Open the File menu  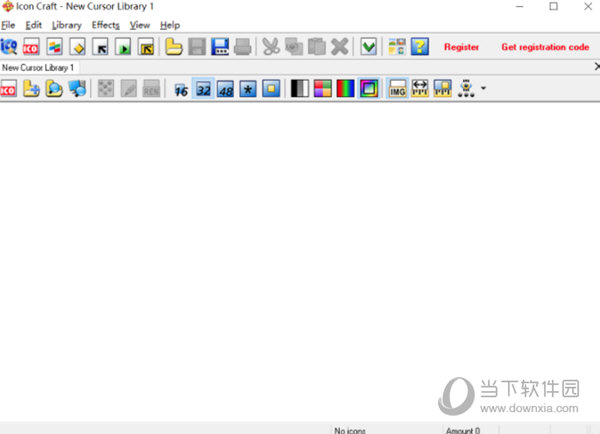tap(8, 25)
